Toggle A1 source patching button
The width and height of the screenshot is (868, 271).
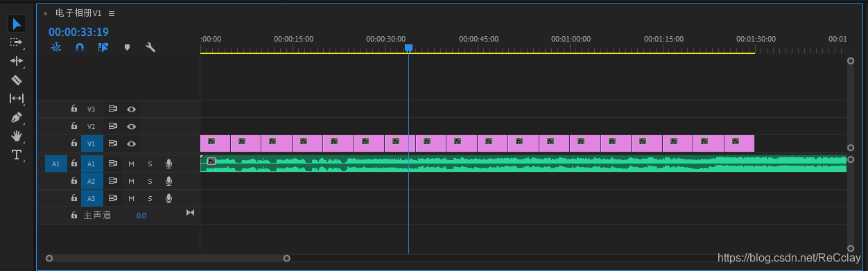click(x=56, y=164)
